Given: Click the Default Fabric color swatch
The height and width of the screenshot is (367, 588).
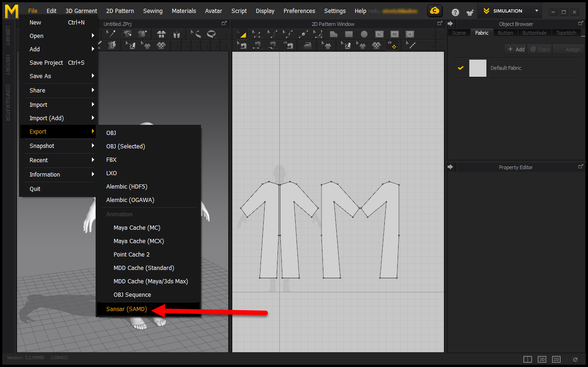Looking at the screenshot, I should click(x=478, y=68).
